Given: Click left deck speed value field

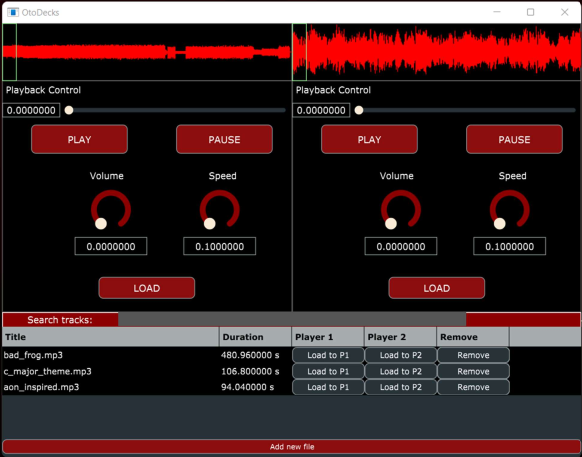Looking at the screenshot, I should tap(219, 246).
